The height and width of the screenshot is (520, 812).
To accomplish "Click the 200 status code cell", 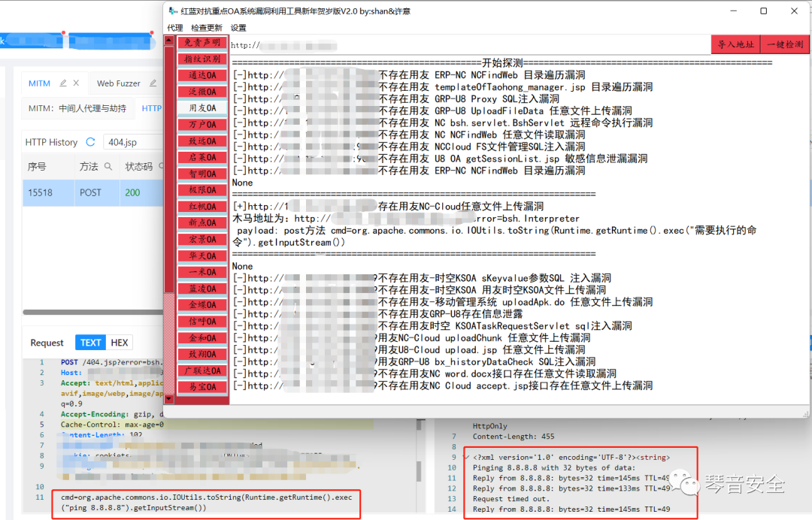I will coord(132,192).
